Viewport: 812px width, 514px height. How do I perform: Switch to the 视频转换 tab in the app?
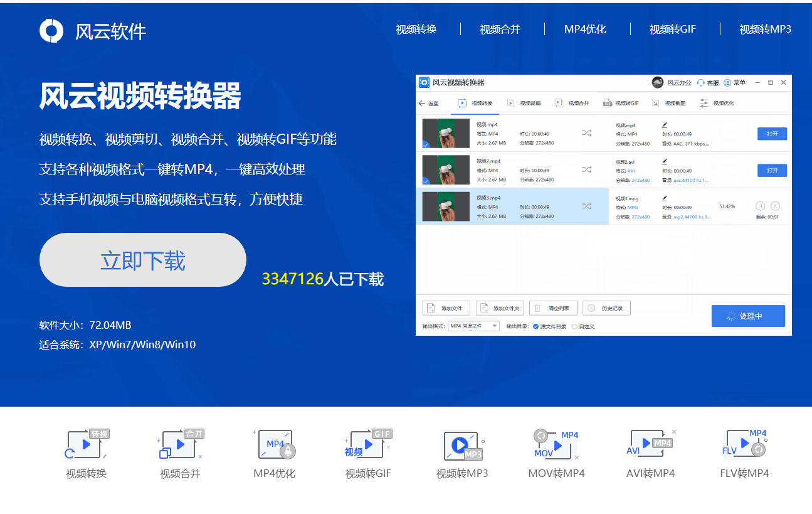(x=476, y=103)
